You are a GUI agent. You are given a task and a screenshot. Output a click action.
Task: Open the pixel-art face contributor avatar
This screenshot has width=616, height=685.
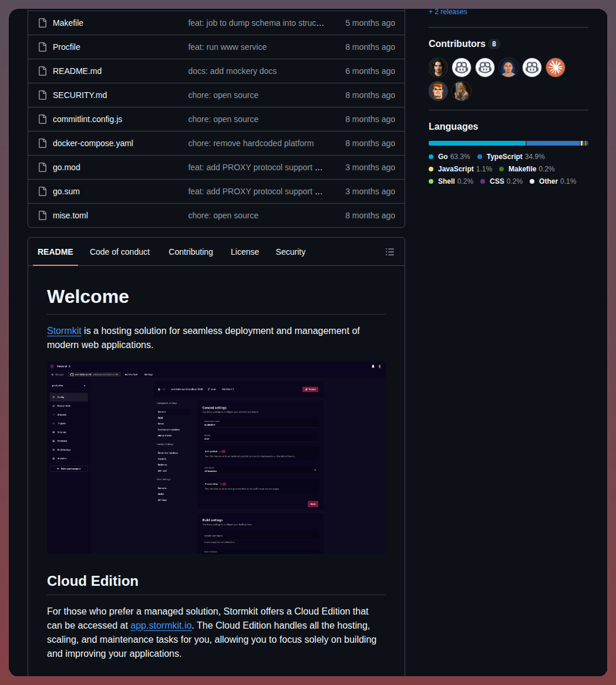438,92
